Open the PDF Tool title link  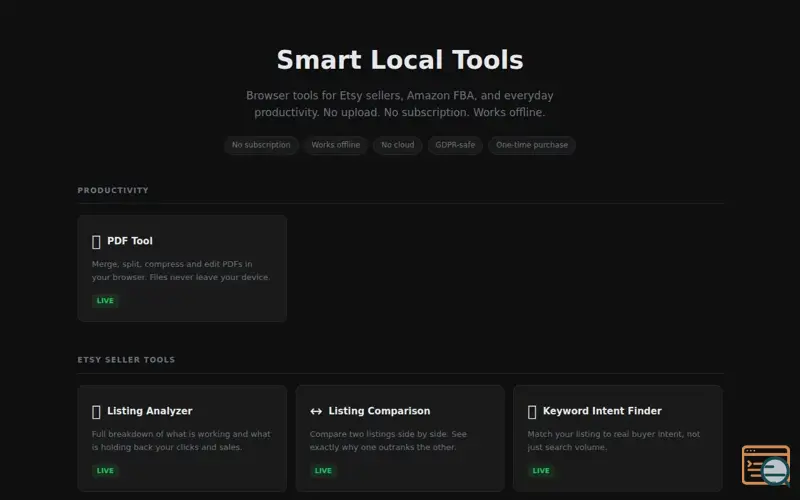[130, 241]
